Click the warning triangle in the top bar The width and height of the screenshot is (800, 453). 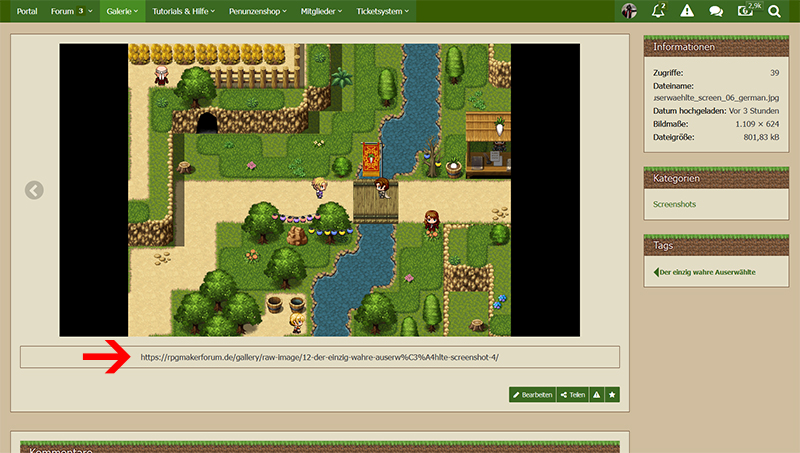coord(687,11)
